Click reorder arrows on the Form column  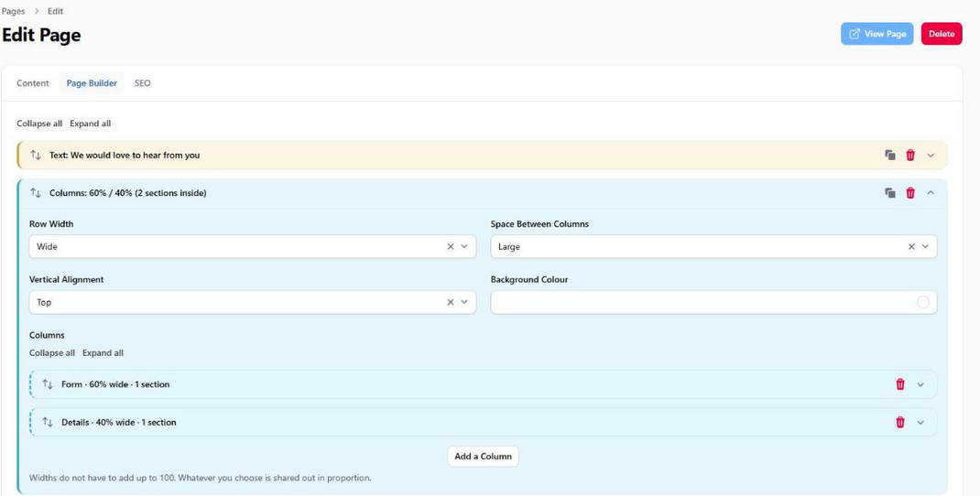pos(48,384)
